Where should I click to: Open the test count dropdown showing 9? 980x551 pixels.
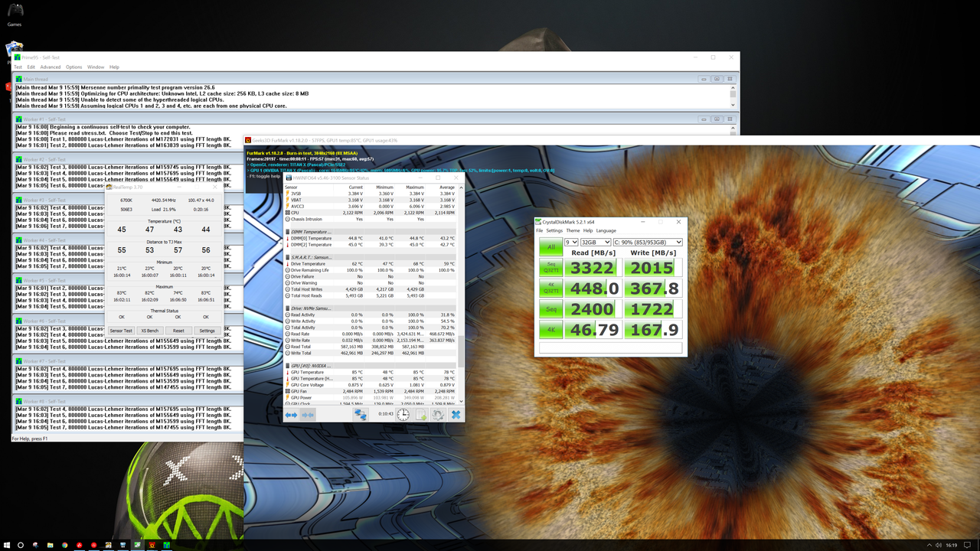[571, 243]
